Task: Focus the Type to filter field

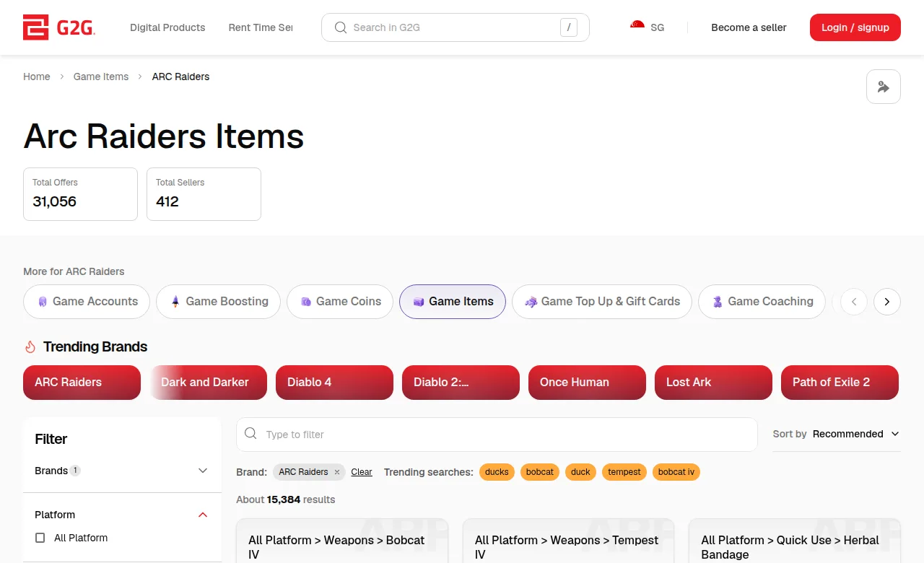Action: pos(497,435)
